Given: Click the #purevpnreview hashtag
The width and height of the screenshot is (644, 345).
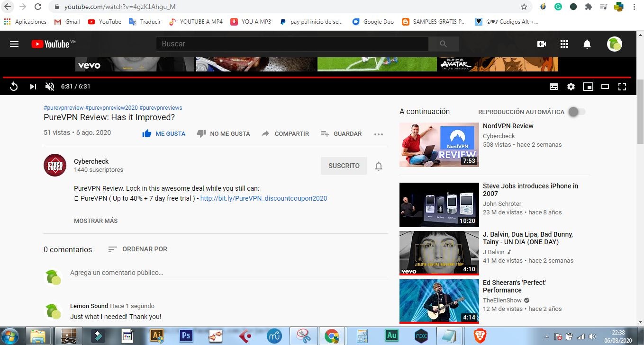Looking at the screenshot, I should tap(63, 108).
